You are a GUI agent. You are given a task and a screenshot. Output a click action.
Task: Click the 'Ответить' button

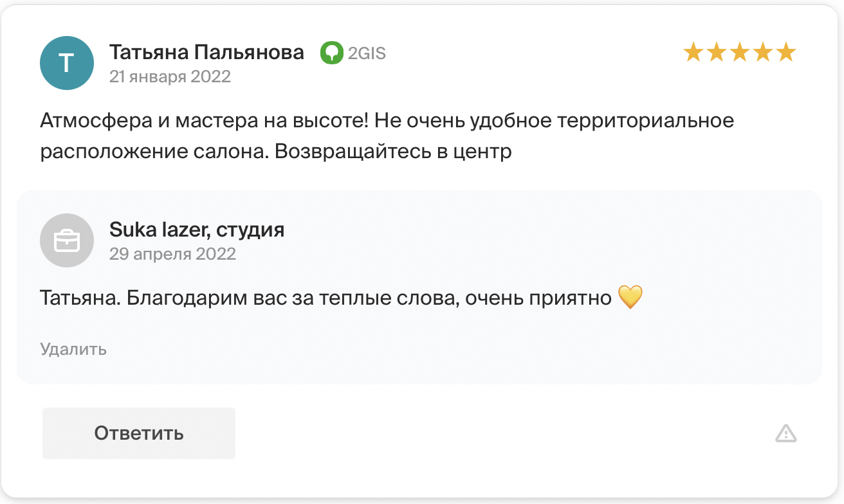click(139, 433)
